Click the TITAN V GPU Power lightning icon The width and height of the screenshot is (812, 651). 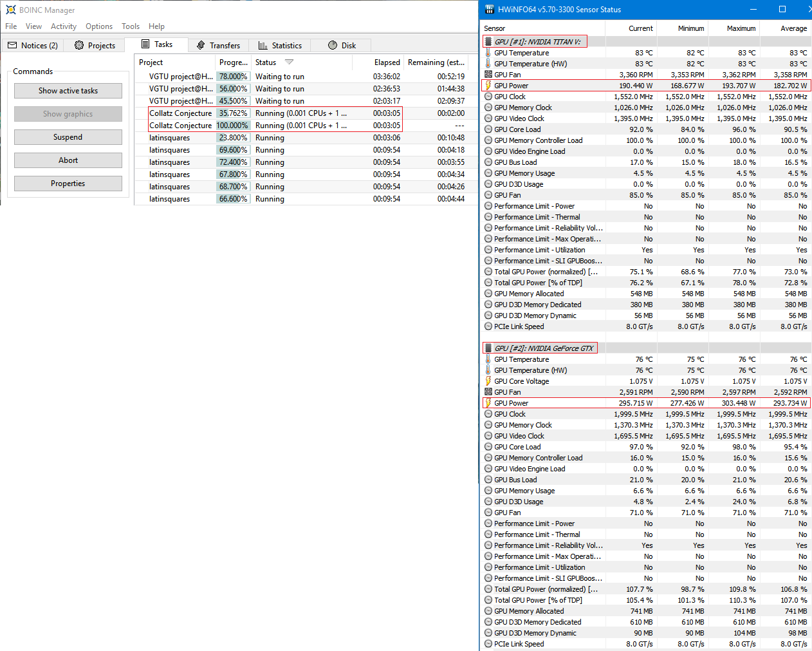tap(488, 86)
